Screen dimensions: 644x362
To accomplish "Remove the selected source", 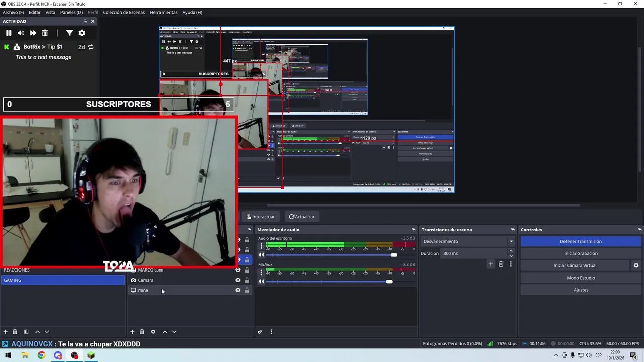I will (142, 332).
